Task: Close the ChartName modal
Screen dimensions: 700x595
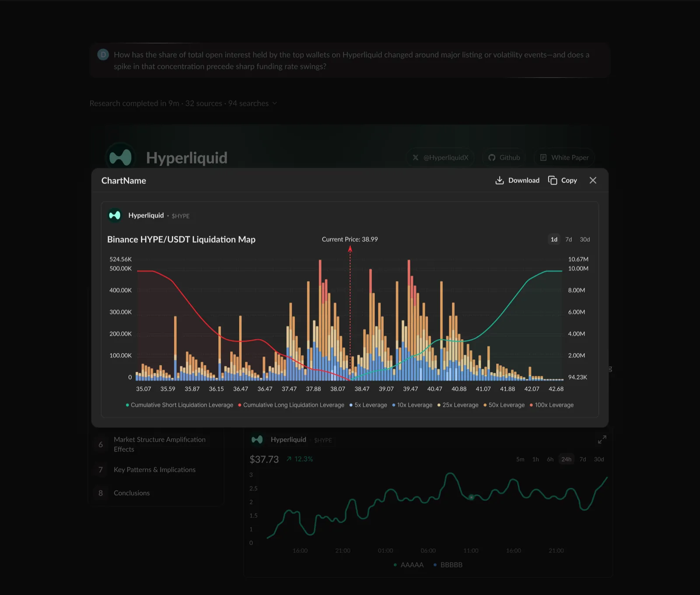Action: click(593, 181)
